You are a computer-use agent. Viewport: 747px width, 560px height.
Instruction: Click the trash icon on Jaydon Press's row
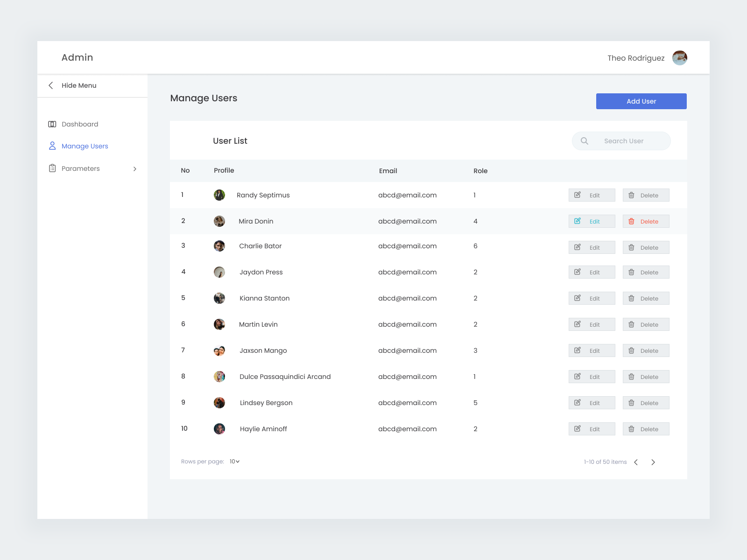tap(632, 272)
